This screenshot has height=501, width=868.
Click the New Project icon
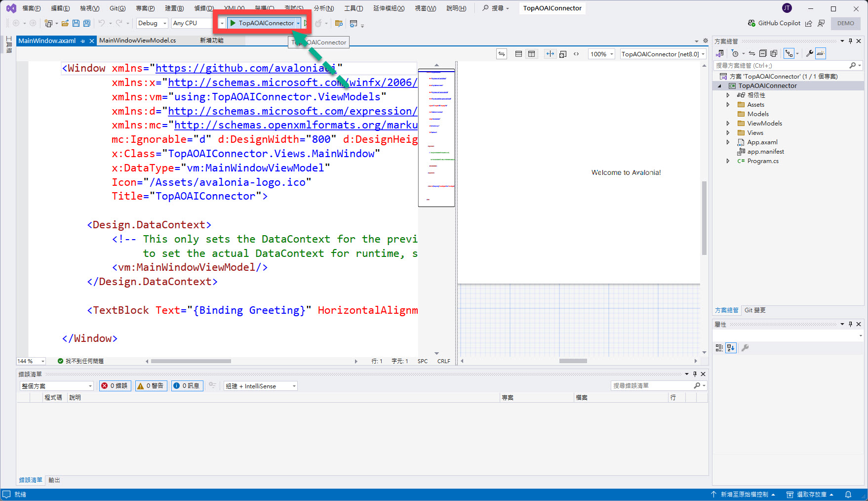48,23
